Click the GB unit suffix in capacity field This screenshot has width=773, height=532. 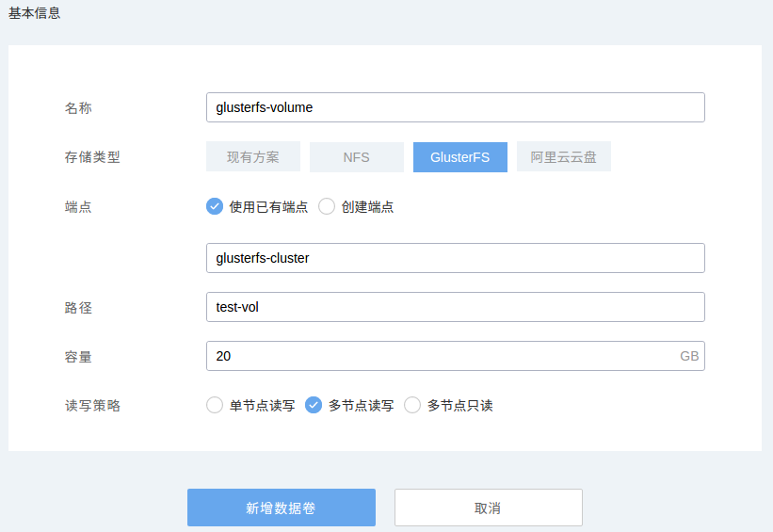tap(689, 356)
